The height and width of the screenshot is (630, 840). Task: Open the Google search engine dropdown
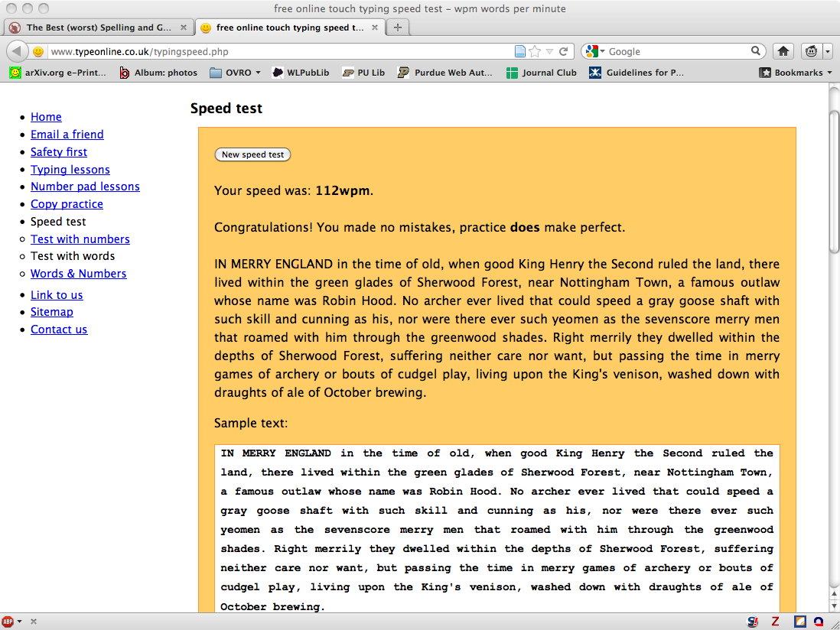(594, 51)
